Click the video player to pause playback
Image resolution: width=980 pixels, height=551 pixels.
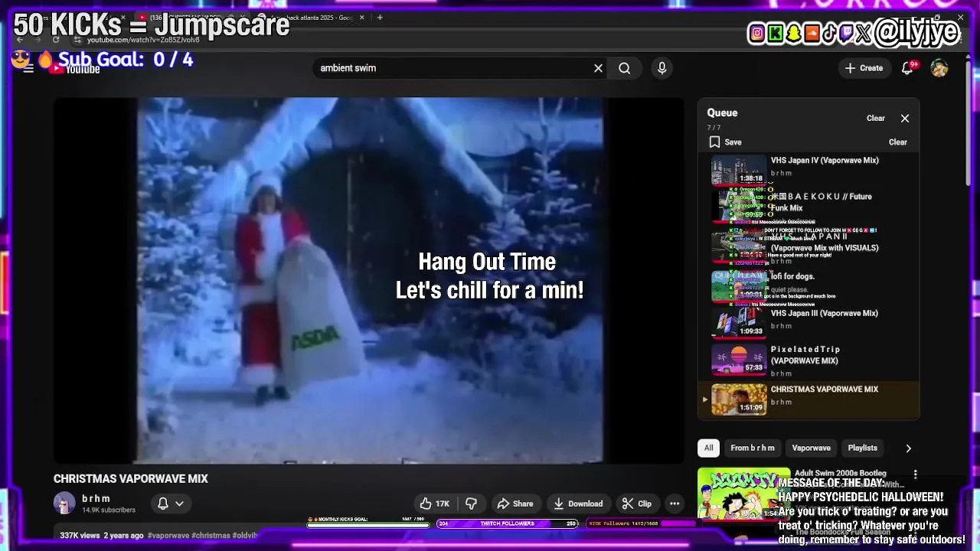pos(369,280)
